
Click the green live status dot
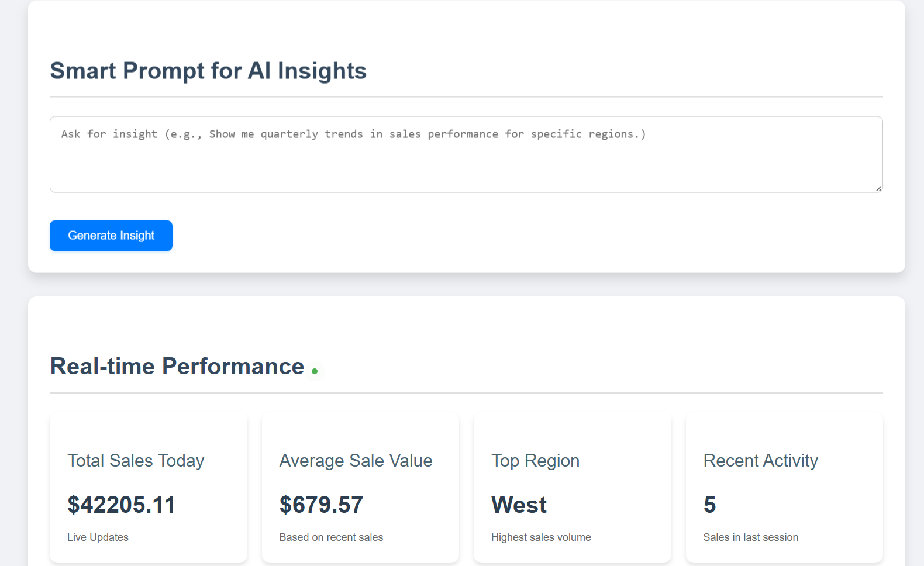(x=315, y=371)
